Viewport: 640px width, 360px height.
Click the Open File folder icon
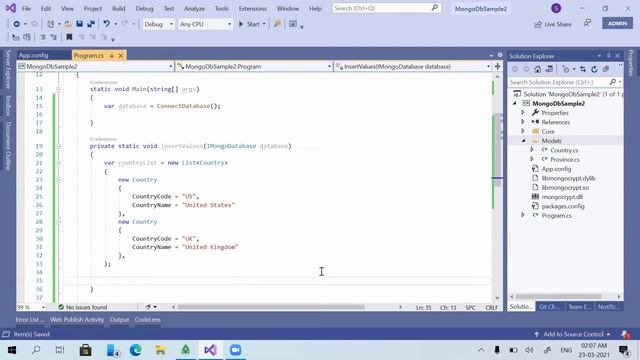click(x=68, y=24)
